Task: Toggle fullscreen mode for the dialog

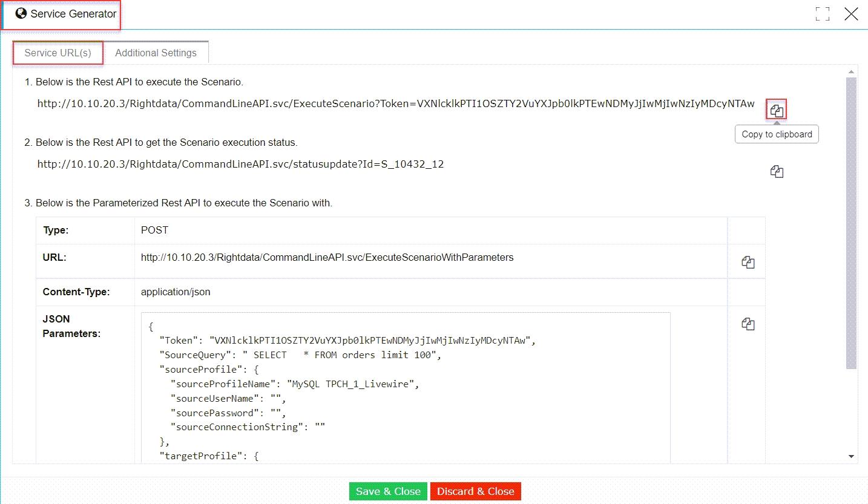Action: coord(822,14)
